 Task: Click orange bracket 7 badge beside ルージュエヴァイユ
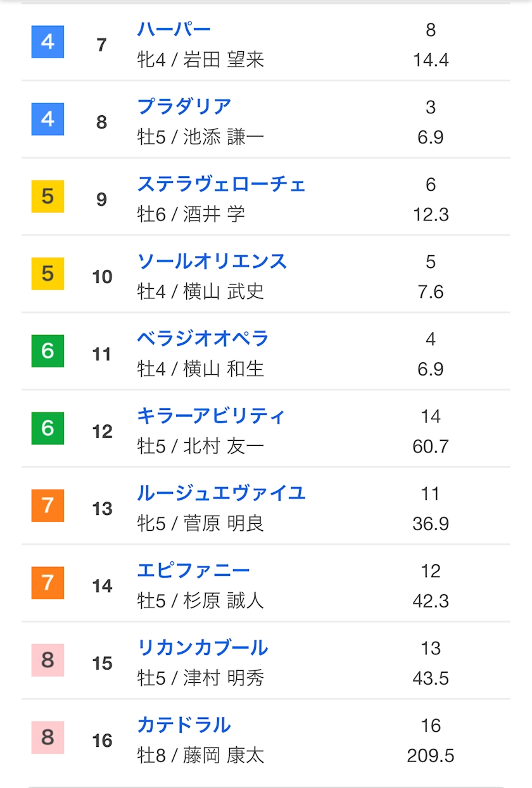(47, 505)
